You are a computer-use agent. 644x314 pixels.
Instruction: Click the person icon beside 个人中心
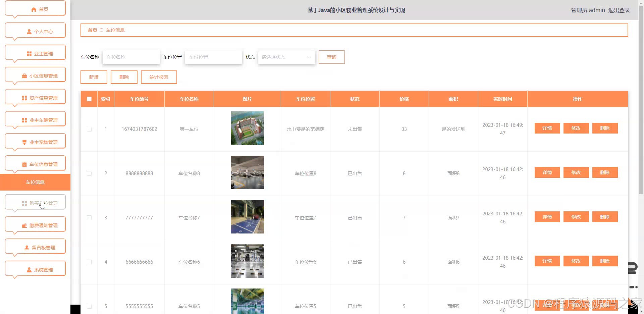coord(29,32)
